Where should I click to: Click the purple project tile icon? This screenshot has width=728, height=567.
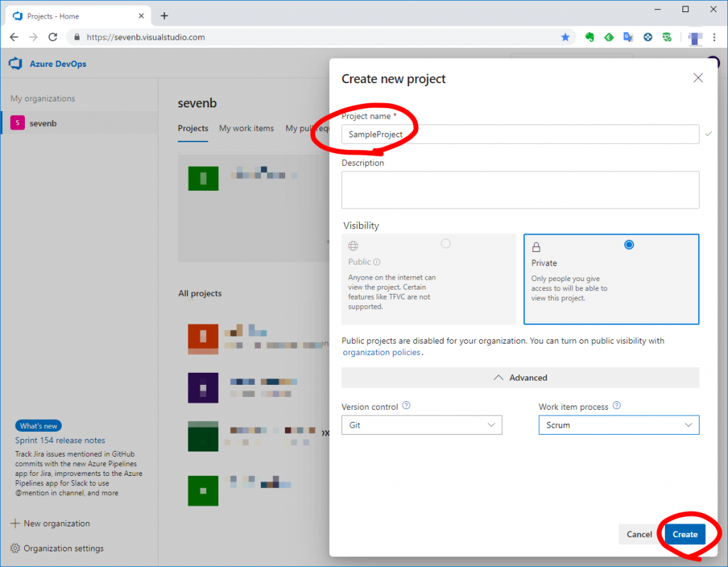tap(203, 388)
